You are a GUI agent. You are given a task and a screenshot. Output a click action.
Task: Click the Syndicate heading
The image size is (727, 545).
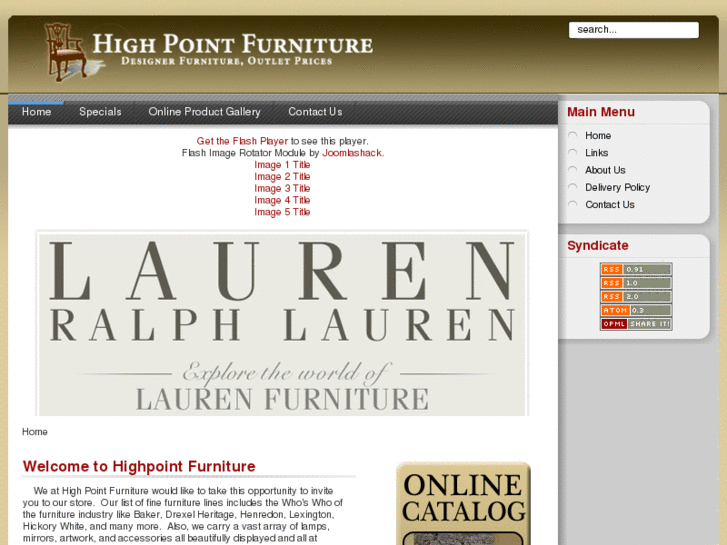click(598, 245)
